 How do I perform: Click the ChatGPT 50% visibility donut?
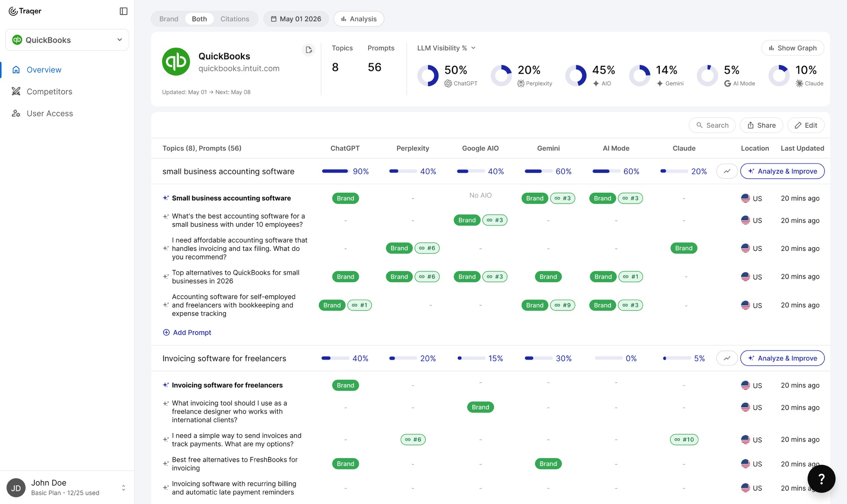click(428, 75)
